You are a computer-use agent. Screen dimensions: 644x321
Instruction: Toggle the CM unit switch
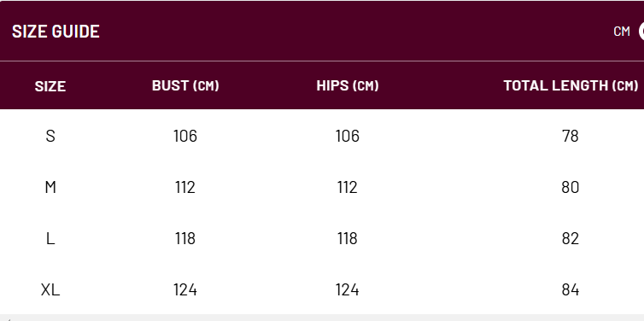641,32
